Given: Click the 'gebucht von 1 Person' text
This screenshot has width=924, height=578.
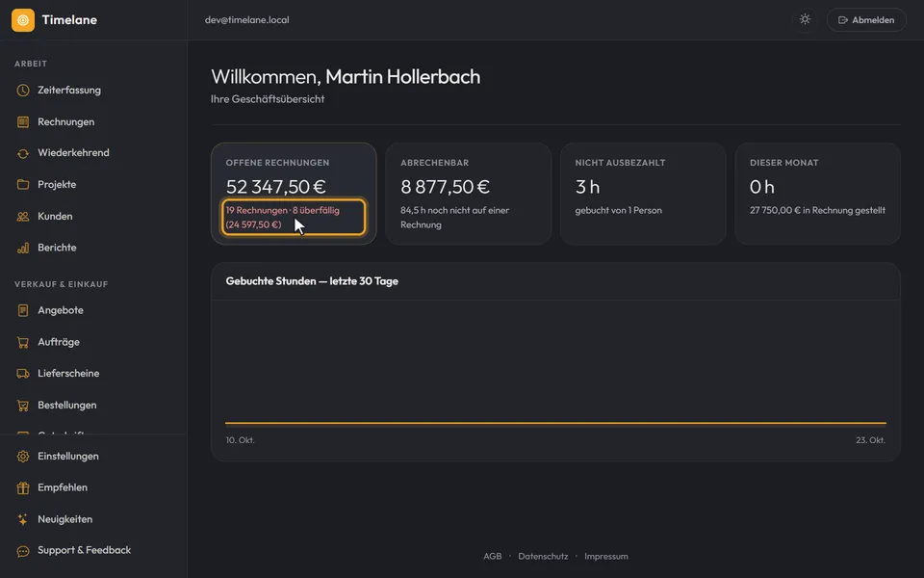Looking at the screenshot, I should click(618, 211).
